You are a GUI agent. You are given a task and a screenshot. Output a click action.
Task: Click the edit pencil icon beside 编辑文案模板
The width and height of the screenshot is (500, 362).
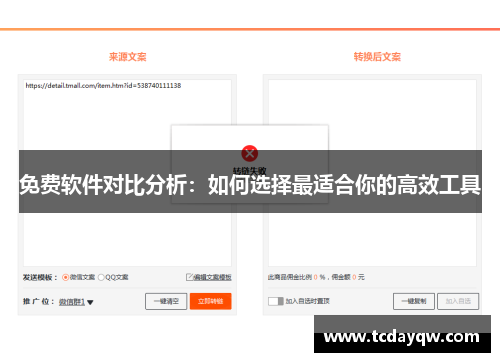pos(189,277)
